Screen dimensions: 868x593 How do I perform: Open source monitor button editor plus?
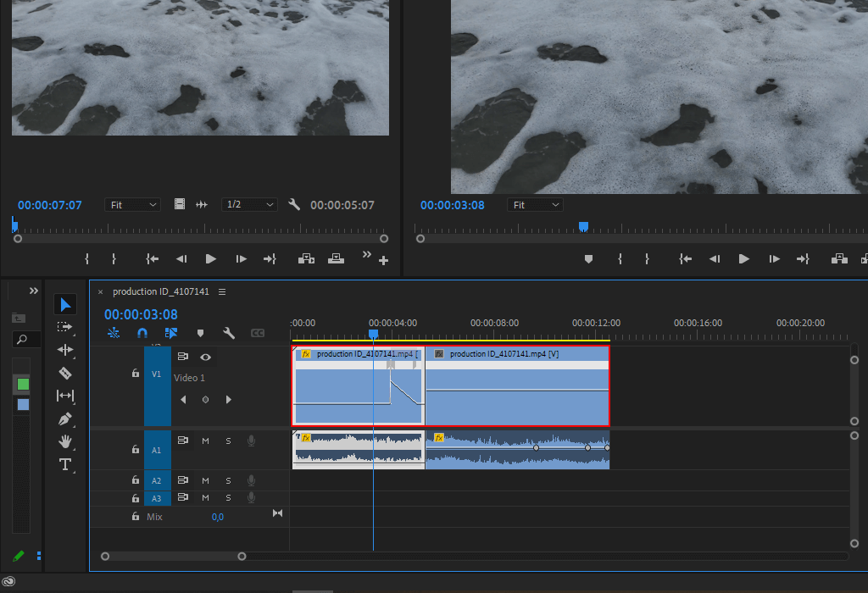click(383, 260)
